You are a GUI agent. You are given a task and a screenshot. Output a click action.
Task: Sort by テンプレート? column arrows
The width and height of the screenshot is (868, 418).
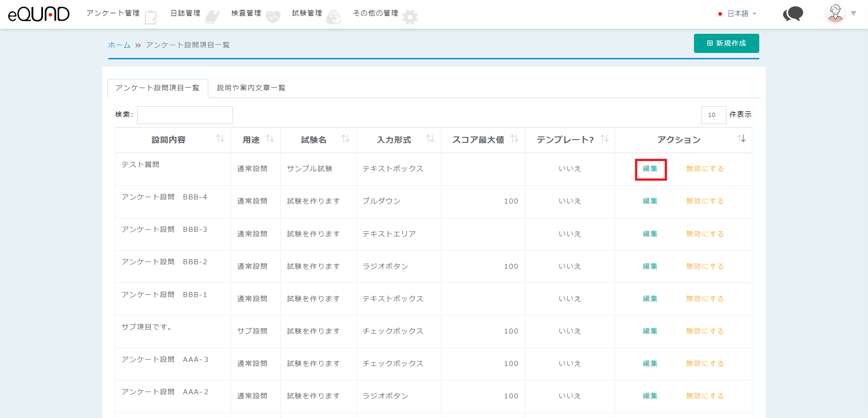point(604,139)
